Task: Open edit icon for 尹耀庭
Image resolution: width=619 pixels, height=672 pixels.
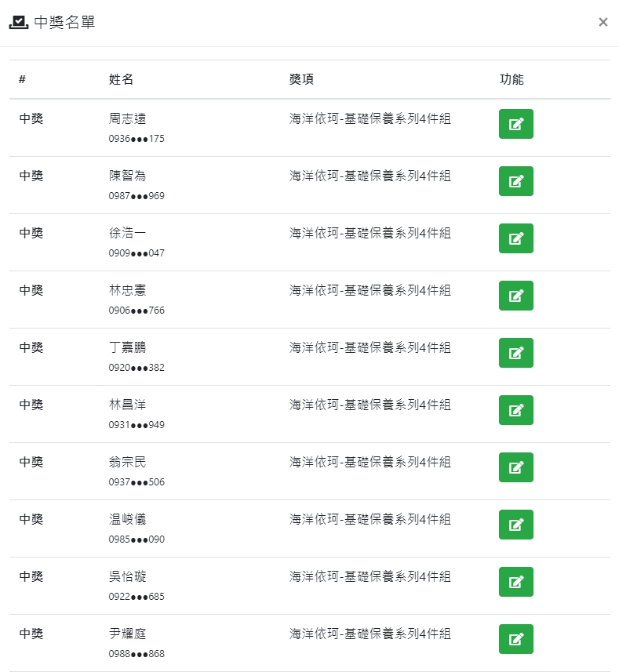Action: [515, 639]
